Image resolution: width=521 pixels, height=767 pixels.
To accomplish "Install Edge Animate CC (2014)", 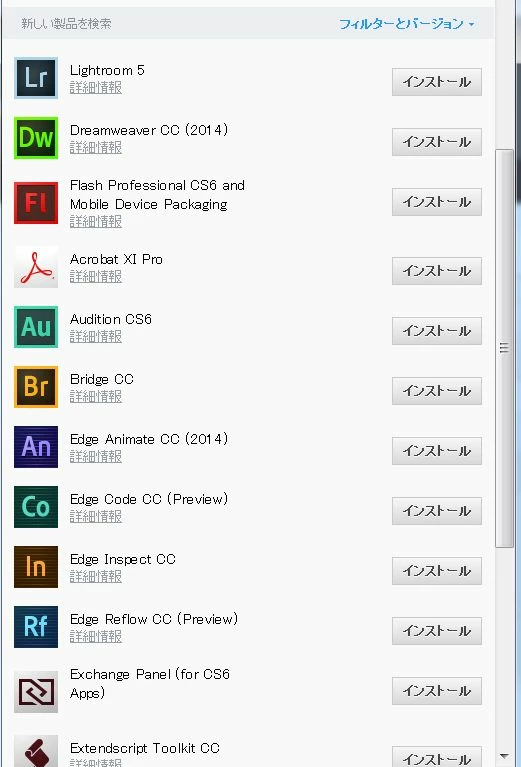I will tap(437, 451).
